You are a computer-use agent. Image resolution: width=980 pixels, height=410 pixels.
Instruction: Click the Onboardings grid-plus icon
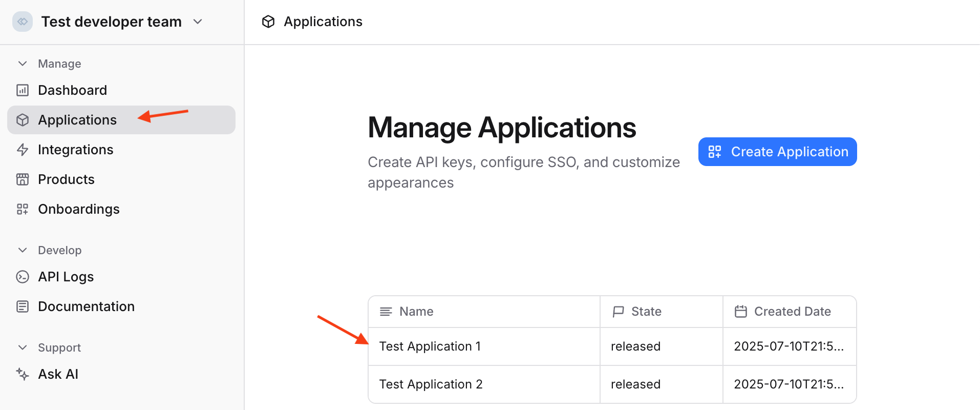coord(23,209)
